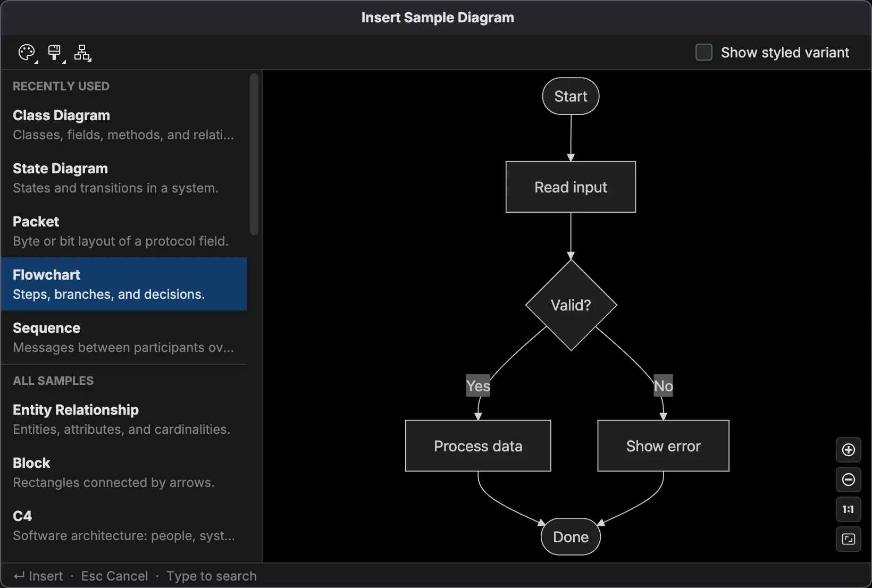Select the Class Diagram sample
The width and height of the screenshot is (872, 588).
124,124
